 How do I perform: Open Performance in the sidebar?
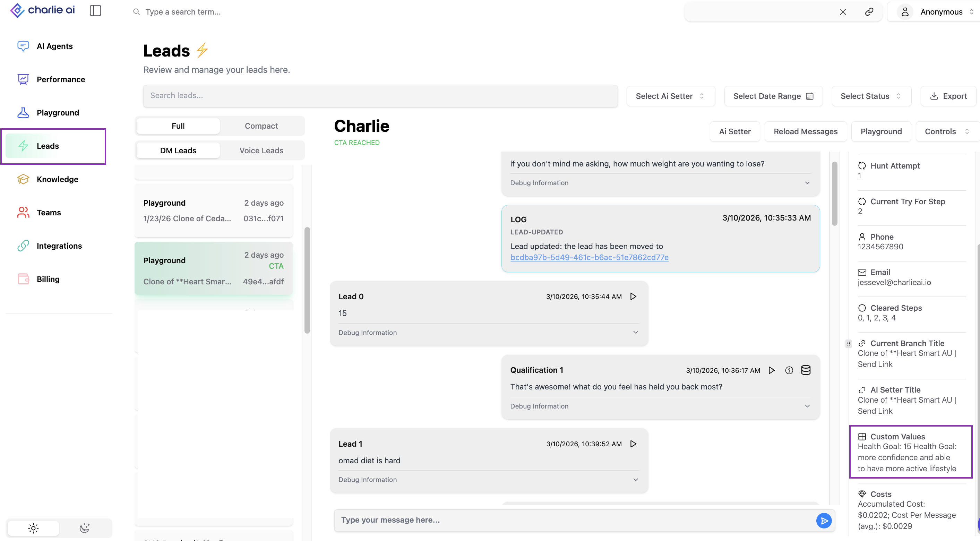60,79
